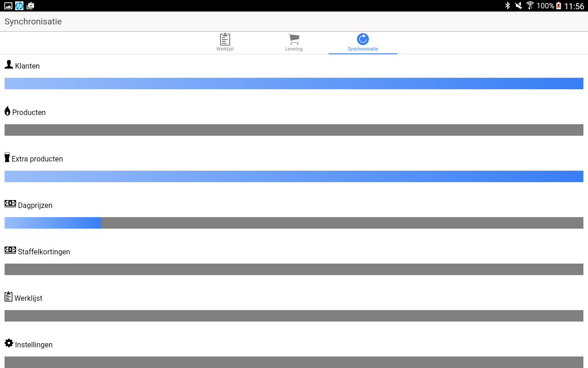Click the Dagprijzen money icon
This screenshot has height=368, width=588.
10,203
